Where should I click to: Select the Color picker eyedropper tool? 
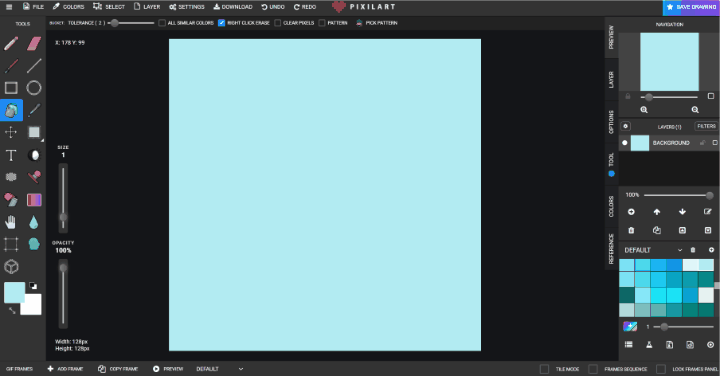click(34, 110)
